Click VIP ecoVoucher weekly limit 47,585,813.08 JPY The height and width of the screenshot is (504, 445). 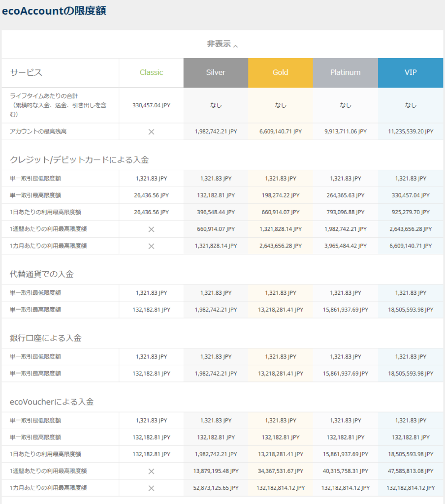point(411,471)
